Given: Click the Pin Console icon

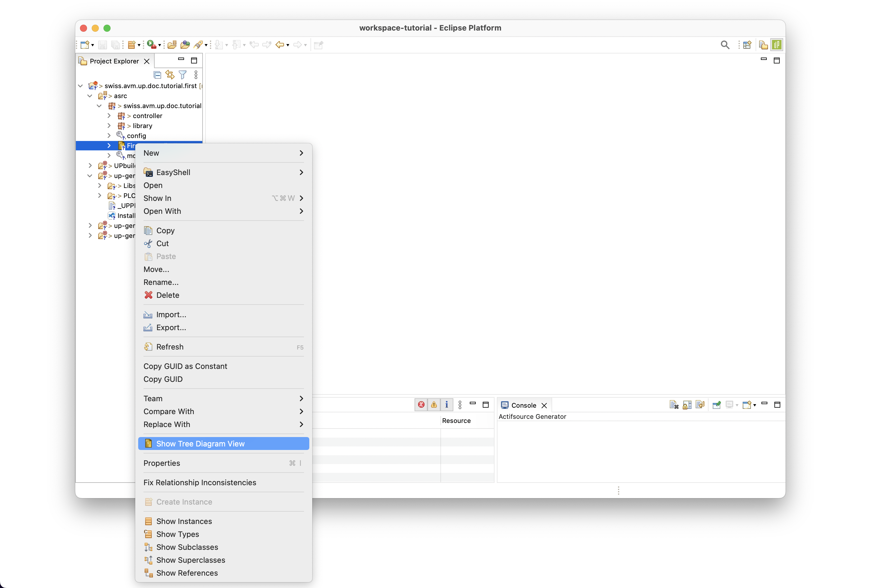Looking at the screenshot, I should [x=716, y=405].
